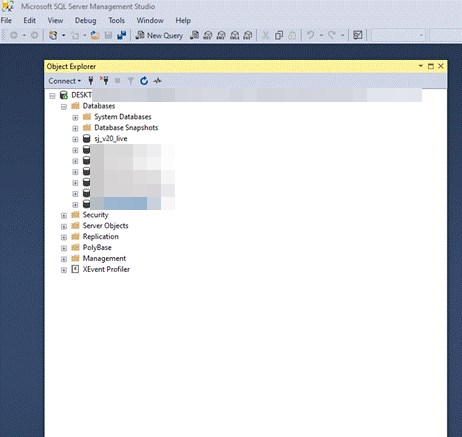Image resolution: width=462 pixels, height=437 pixels.
Task: Open the Debug menu
Action: [86, 20]
